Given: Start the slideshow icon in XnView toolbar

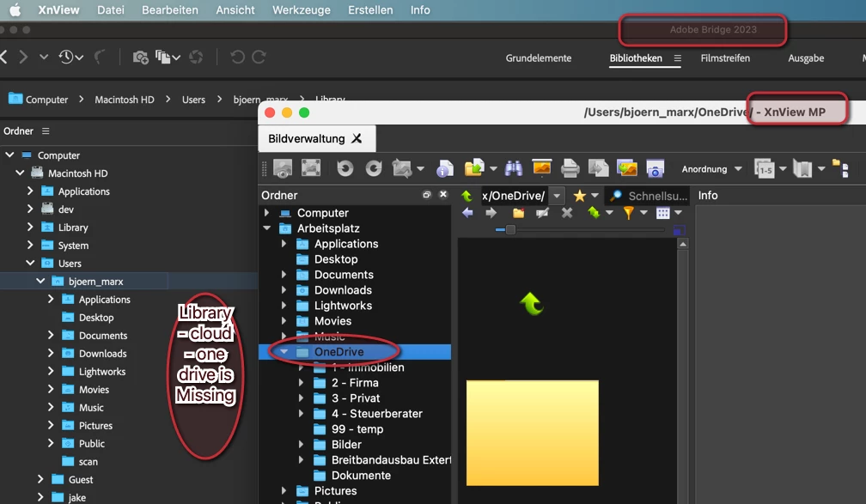Looking at the screenshot, I should 542,167.
